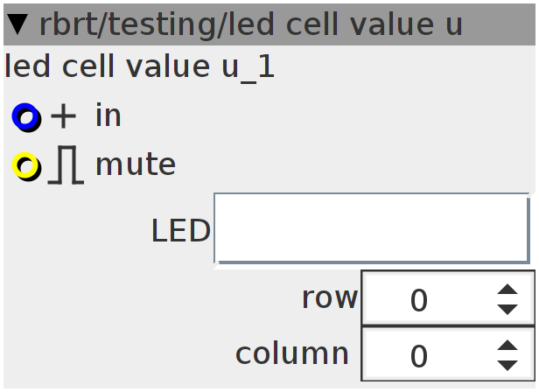The height and width of the screenshot is (392, 539).
Task: Click the title bar text 'rbrt/testing/led cell value u'
Action: 249,25
